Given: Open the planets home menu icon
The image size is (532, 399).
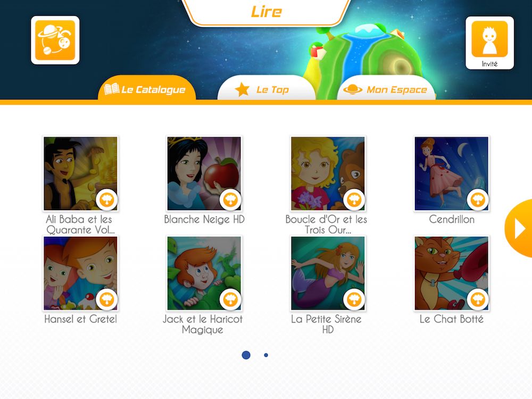Looking at the screenshot, I should click(55, 40).
